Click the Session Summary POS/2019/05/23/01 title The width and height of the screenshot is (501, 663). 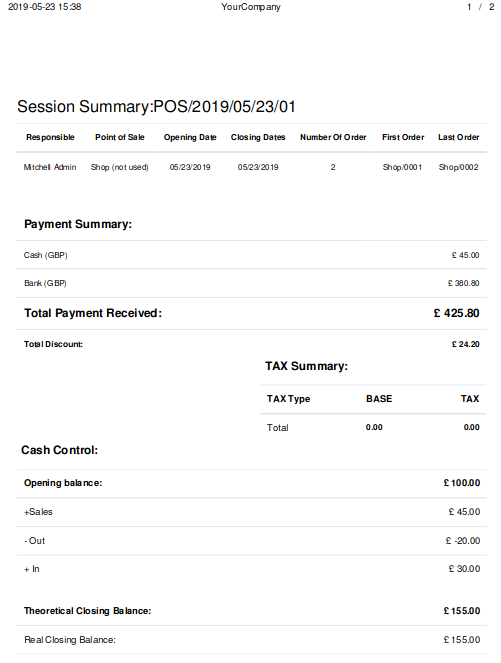tap(156, 107)
